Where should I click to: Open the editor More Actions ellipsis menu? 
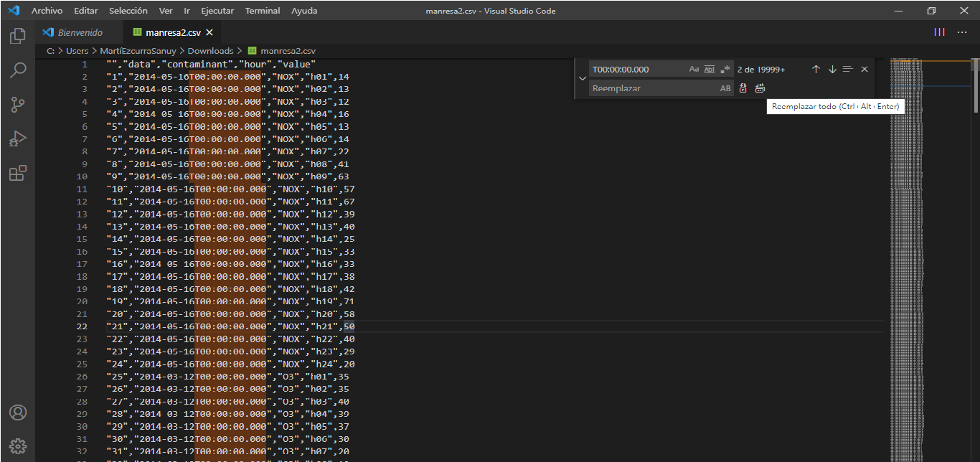pos(962,32)
